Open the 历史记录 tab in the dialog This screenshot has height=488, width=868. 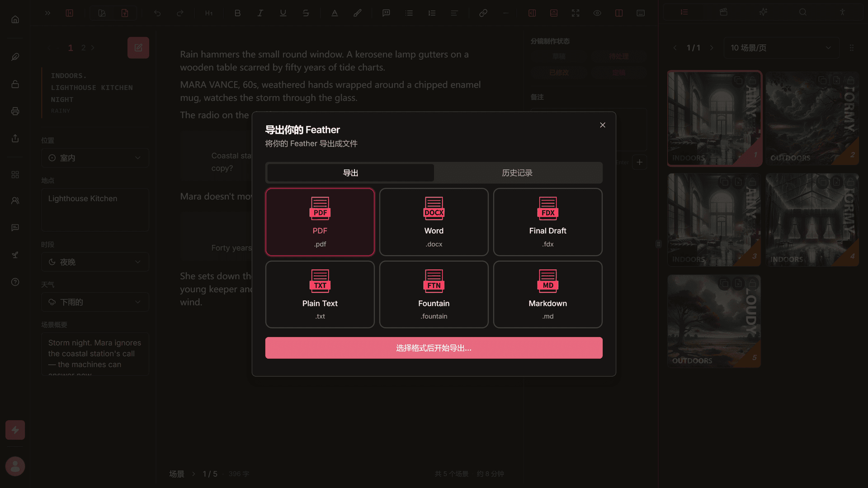[x=517, y=173]
